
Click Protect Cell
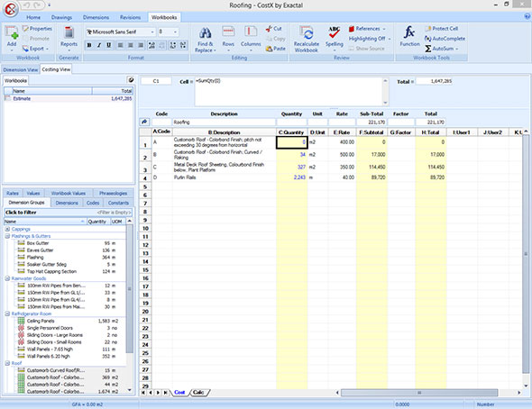442,29
